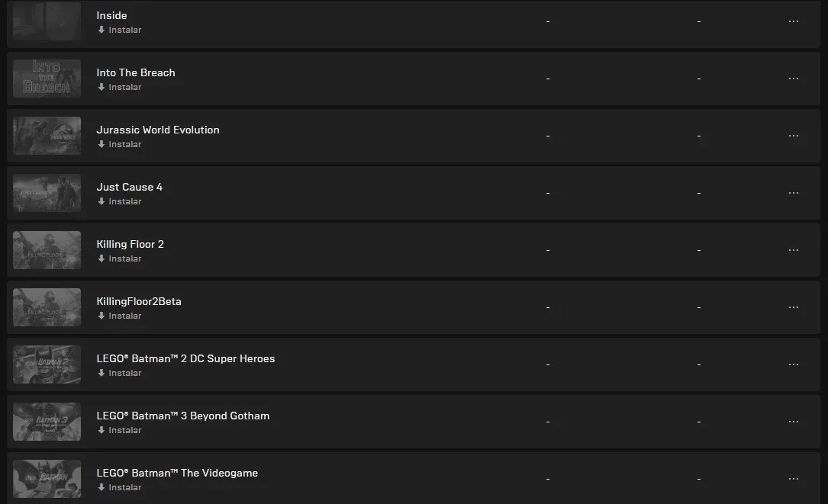
Task: Open options for LEGO Batman 2 DC Super Heroes
Action: [793, 364]
